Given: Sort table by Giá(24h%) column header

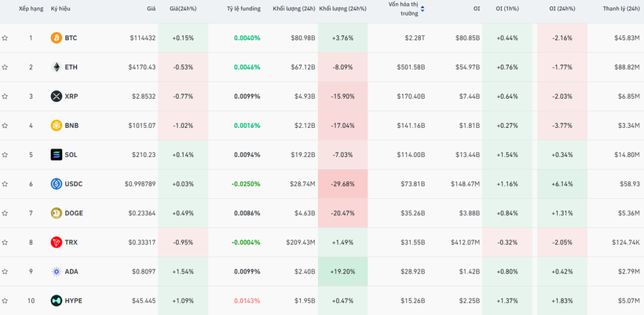Looking at the screenshot, I should [185, 9].
